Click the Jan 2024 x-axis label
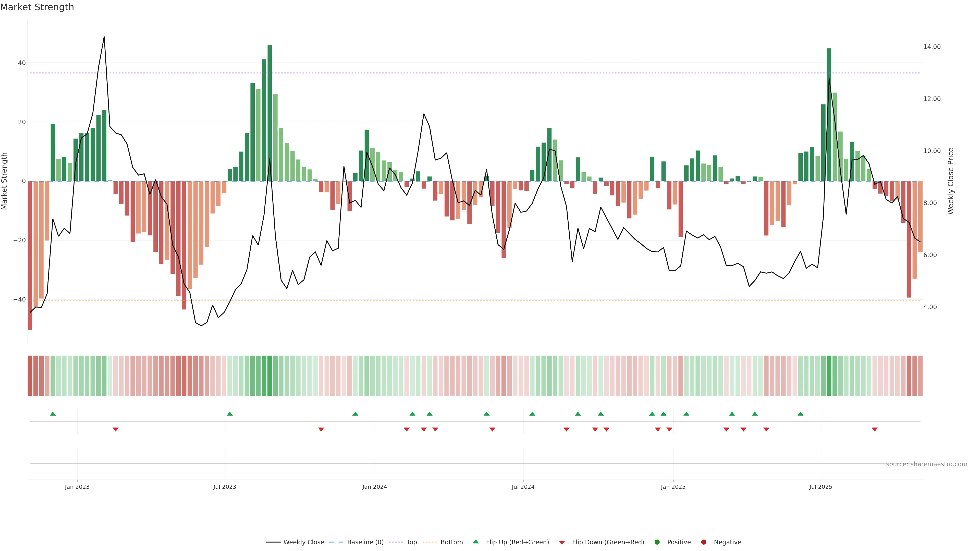The height and width of the screenshot is (551, 980). click(375, 487)
